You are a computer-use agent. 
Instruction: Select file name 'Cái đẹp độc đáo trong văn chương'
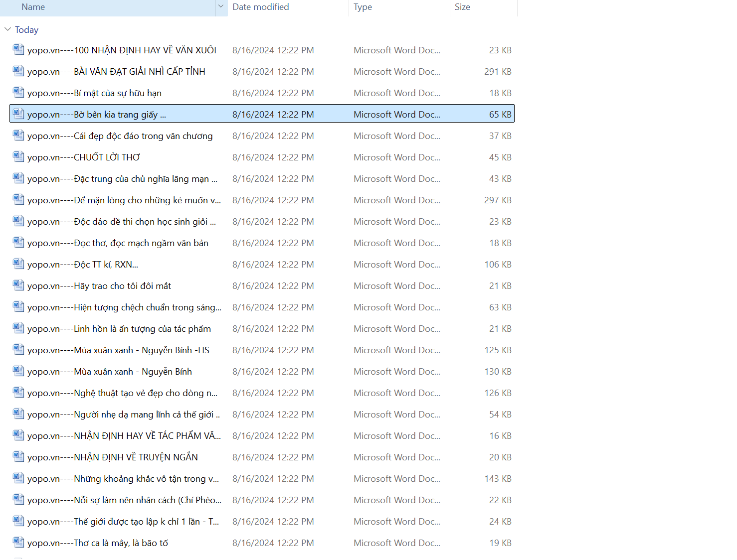point(120,136)
